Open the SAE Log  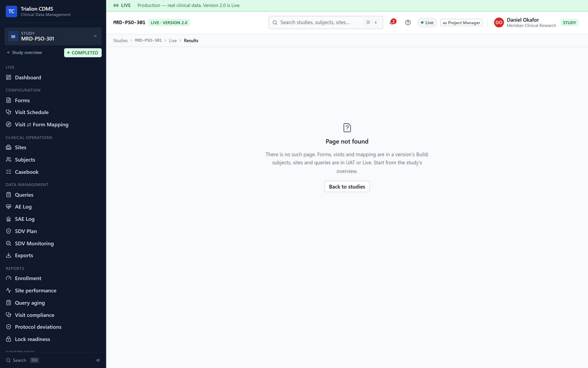(x=53, y=219)
